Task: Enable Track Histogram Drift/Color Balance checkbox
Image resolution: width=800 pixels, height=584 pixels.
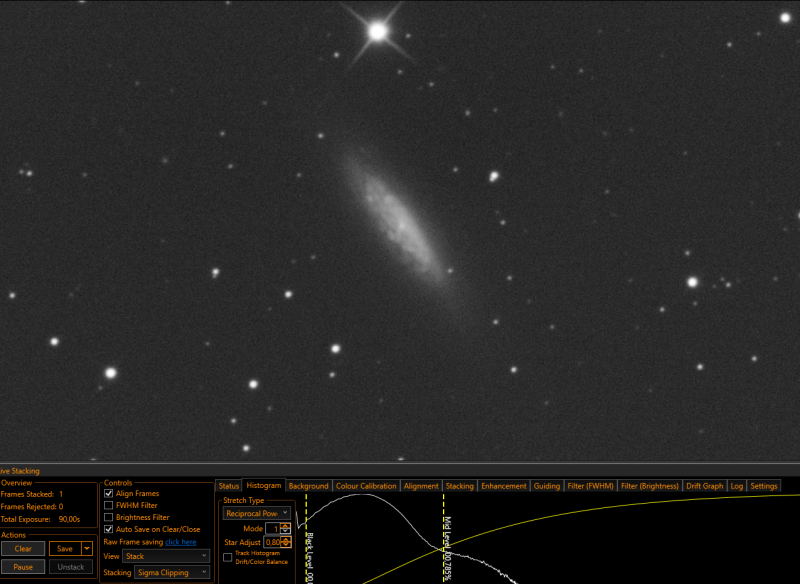Action: click(228, 557)
